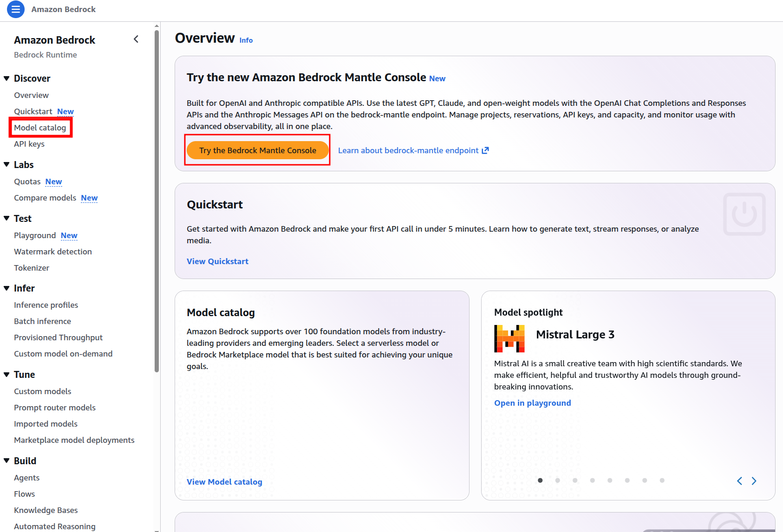Click the New badge beside Playground
The width and height of the screenshot is (783, 532).
tap(69, 235)
